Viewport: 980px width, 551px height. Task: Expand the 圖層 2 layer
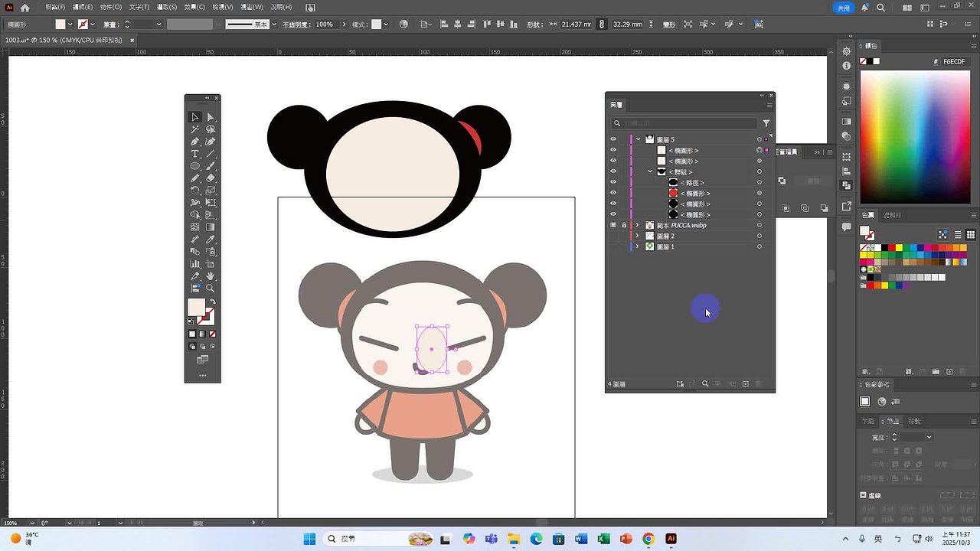[x=638, y=236]
